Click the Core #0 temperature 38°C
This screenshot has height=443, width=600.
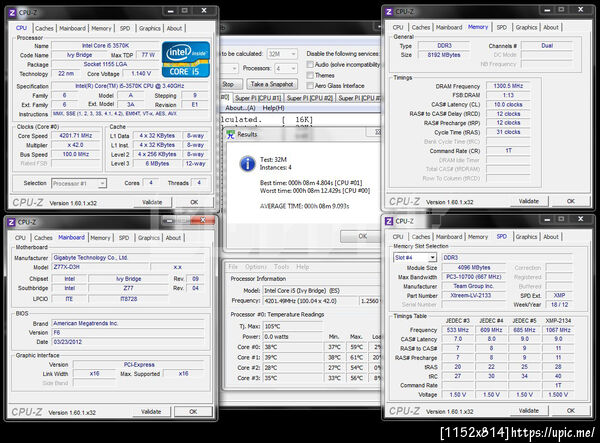[x=293, y=347]
